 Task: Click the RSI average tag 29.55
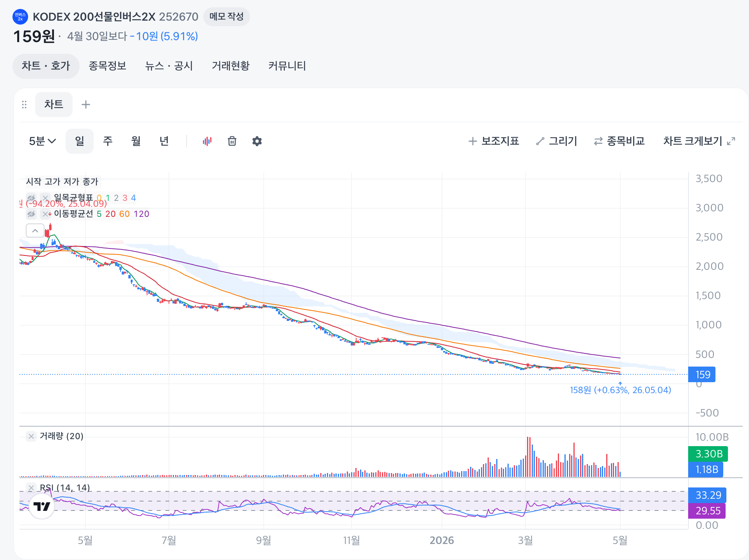pyautogui.click(x=707, y=511)
